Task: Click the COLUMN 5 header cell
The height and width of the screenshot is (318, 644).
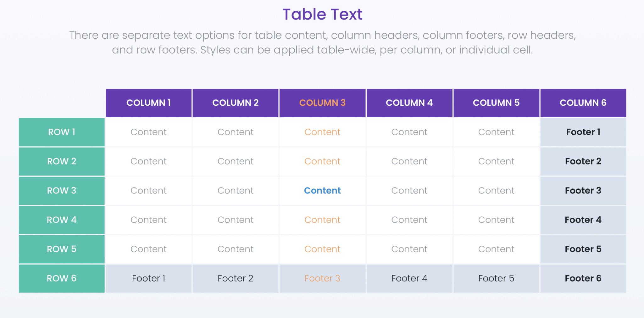Action: tap(496, 103)
